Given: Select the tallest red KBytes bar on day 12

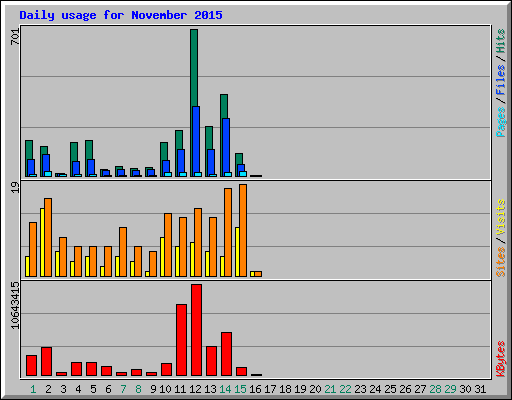Looking at the screenshot, I should coord(196,330).
